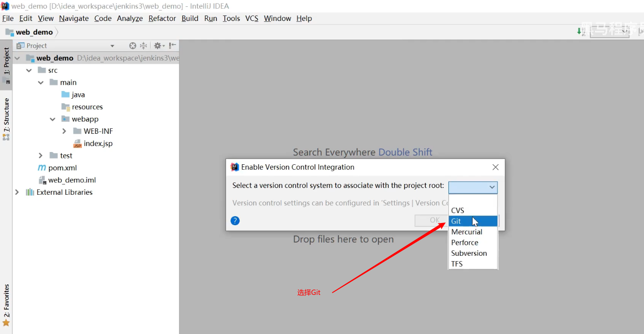The height and width of the screenshot is (334, 644).
Task: Select Perforce from the dropdown list
Action: tap(473, 243)
